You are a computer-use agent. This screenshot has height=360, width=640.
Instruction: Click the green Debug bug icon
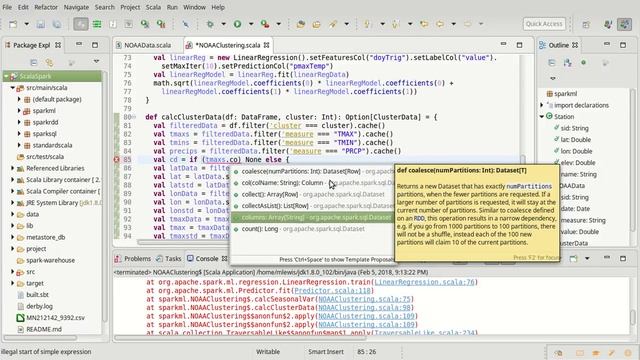coord(210,24)
